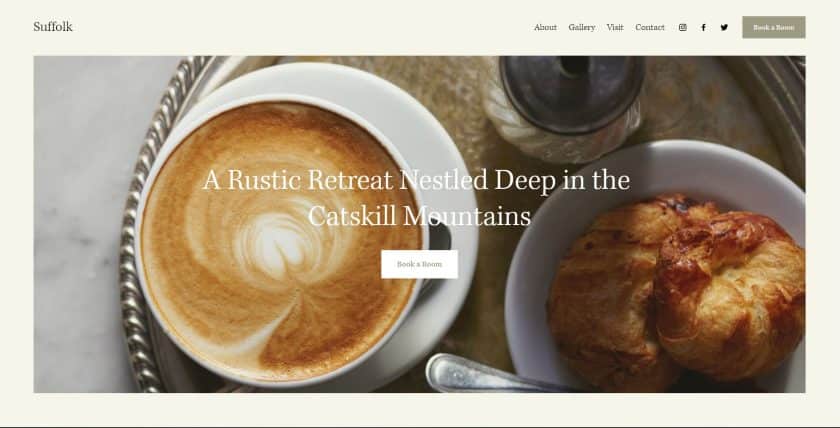Click the gray Book a Room header button
The height and width of the screenshot is (428, 840).
774,27
